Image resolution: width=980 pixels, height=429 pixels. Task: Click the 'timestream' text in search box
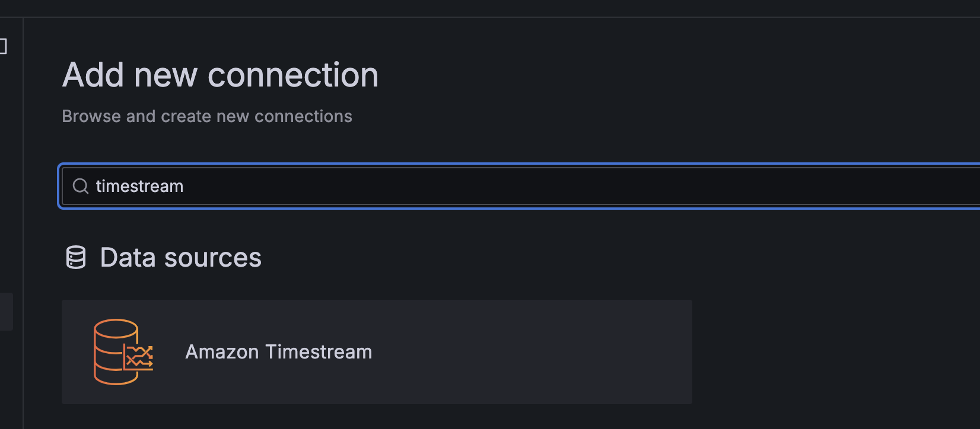point(139,186)
